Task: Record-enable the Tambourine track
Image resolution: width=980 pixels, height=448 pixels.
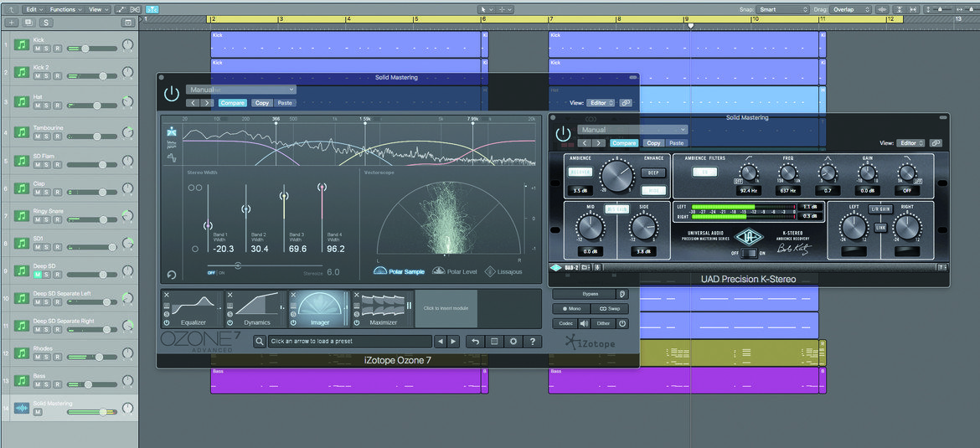Action: point(58,136)
